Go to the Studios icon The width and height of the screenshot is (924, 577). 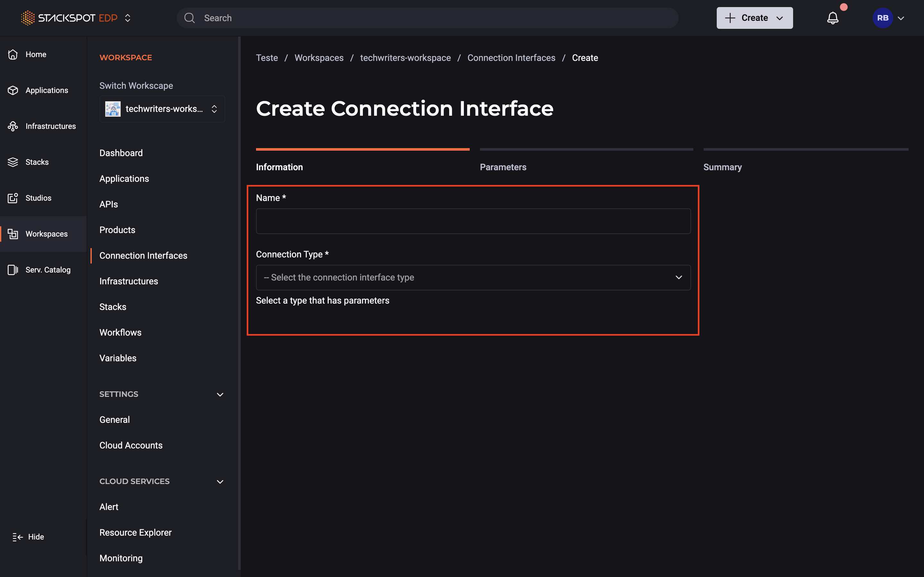coord(13,198)
